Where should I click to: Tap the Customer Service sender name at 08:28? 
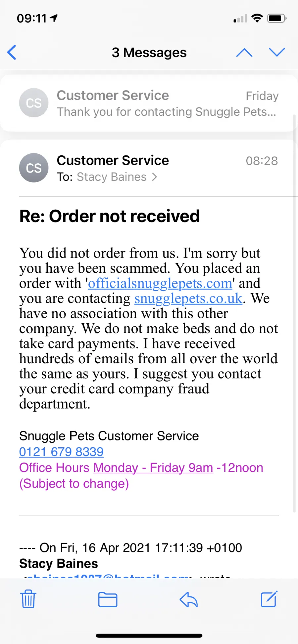coord(113,161)
